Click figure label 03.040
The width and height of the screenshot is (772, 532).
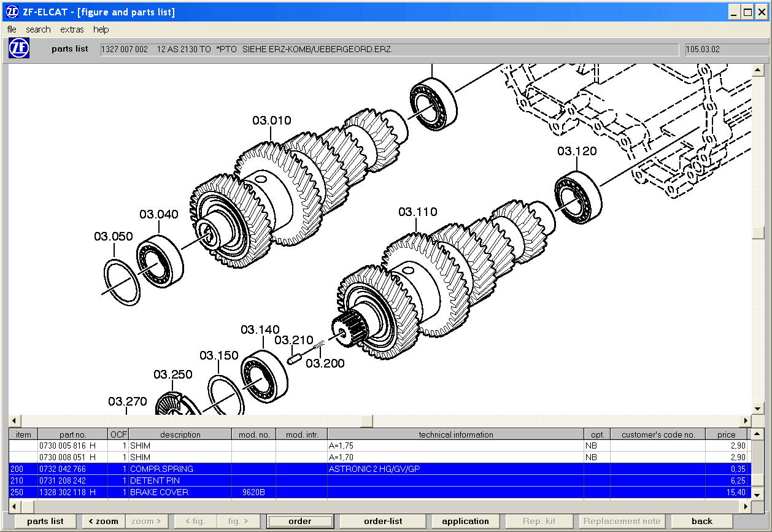(x=159, y=214)
